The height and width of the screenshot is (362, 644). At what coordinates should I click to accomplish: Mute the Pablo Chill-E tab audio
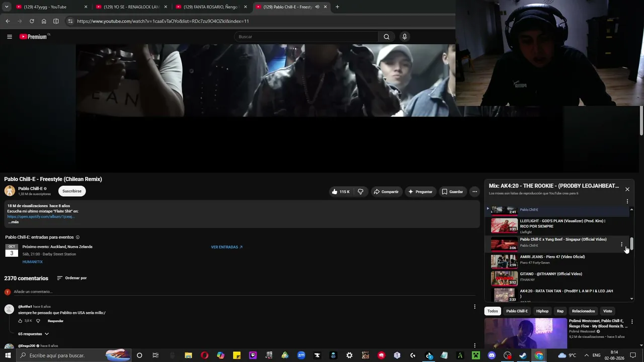point(317,7)
